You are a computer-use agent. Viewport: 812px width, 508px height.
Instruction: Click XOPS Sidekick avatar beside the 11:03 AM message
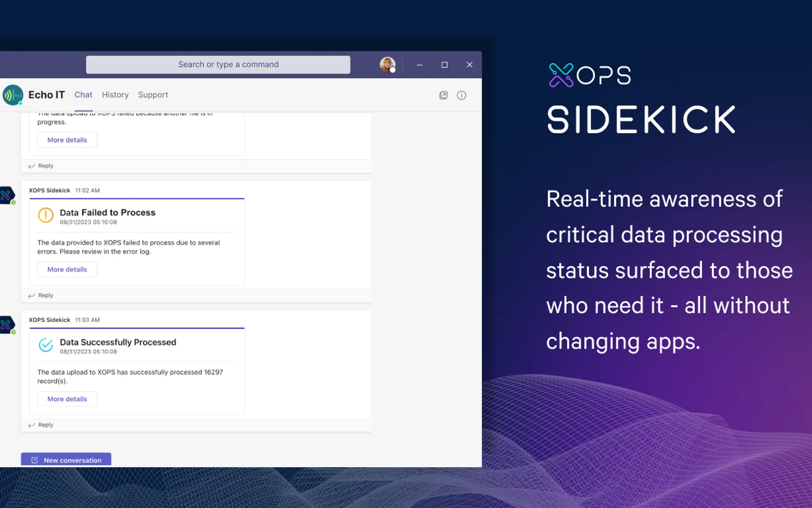7,325
